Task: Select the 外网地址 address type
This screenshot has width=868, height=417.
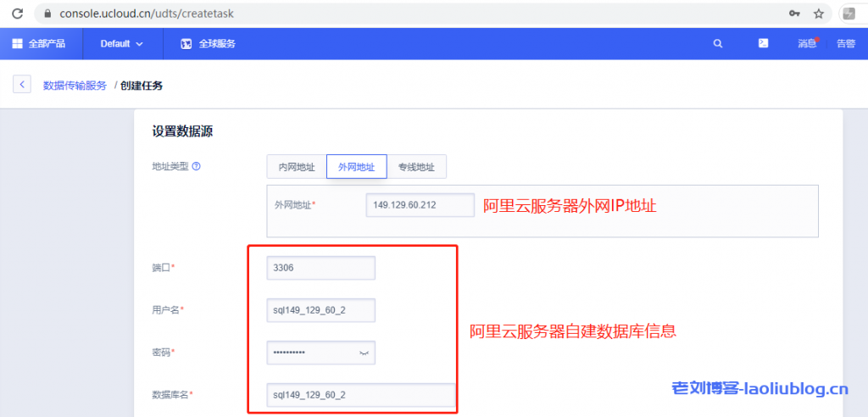Action: [356, 167]
